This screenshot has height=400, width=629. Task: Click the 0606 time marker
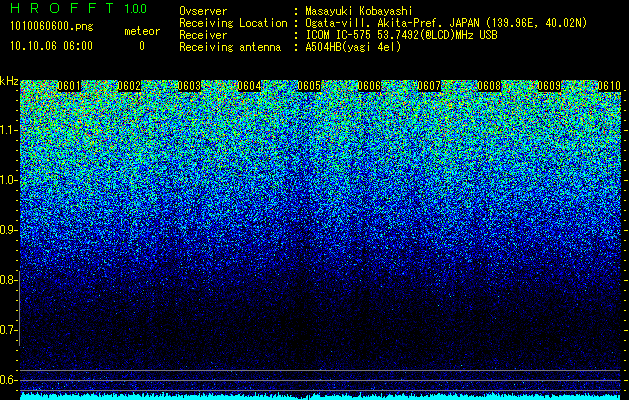(369, 86)
